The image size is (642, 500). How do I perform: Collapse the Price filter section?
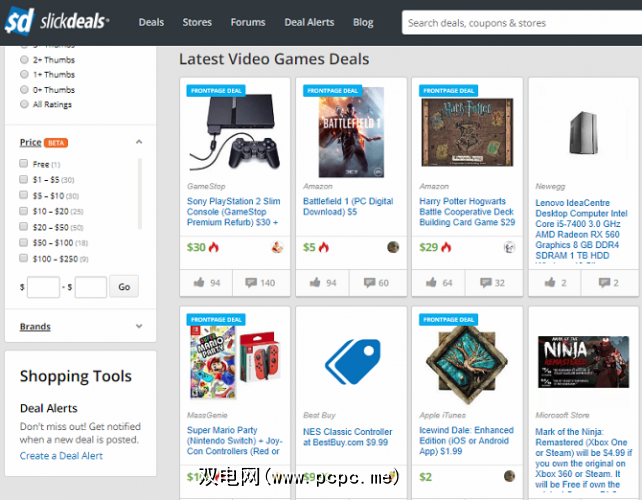click(139, 142)
